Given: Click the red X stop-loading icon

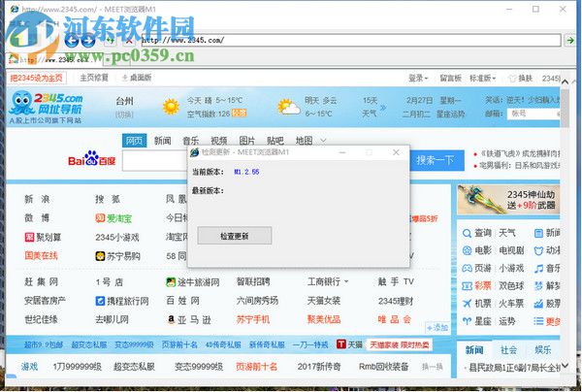Looking at the screenshot, I should [128, 40].
